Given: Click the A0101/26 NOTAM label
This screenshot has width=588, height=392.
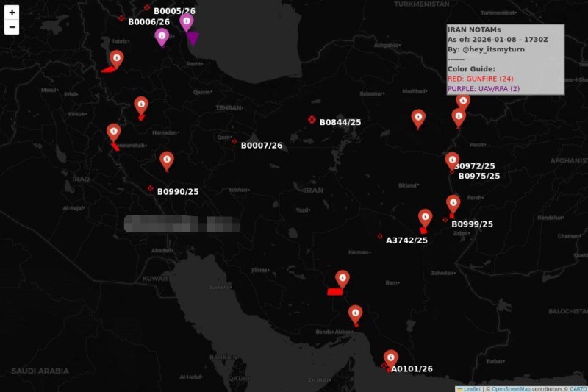Looking at the screenshot, I should click(x=412, y=369).
